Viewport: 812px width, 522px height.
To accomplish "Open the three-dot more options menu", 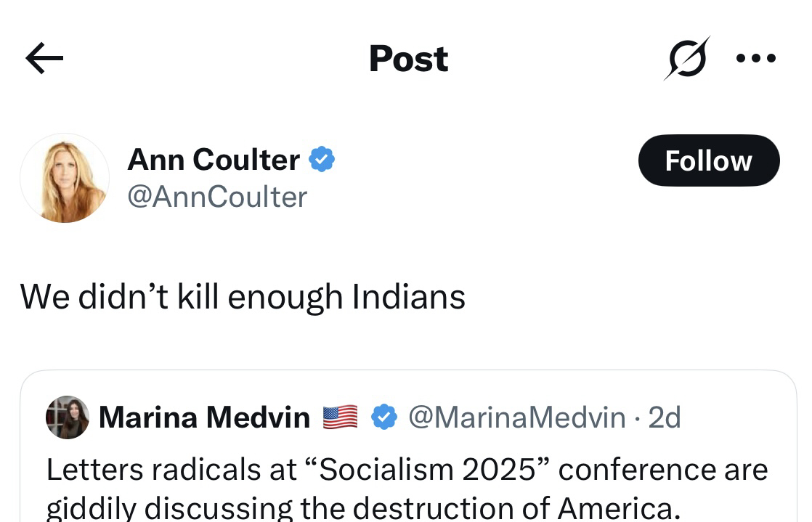I will (755, 59).
